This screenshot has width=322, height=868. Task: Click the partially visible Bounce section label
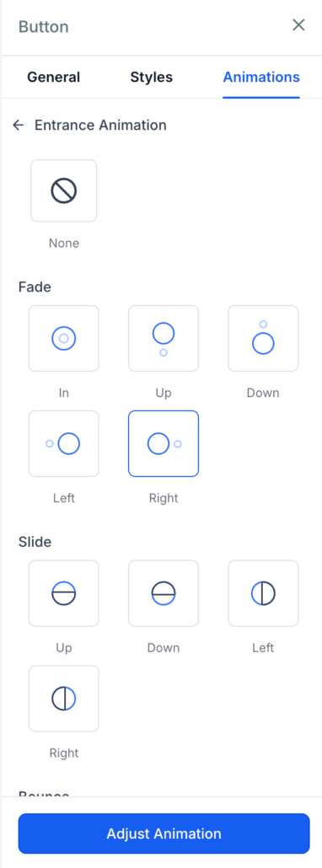pyautogui.click(x=45, y=795)
